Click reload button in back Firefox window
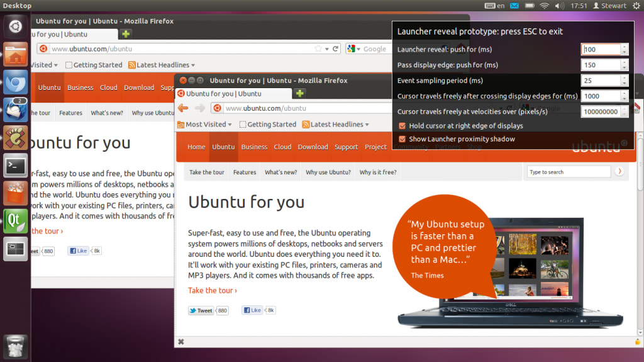Viewport: 644px width, 362px height. (x=336, y=48)
